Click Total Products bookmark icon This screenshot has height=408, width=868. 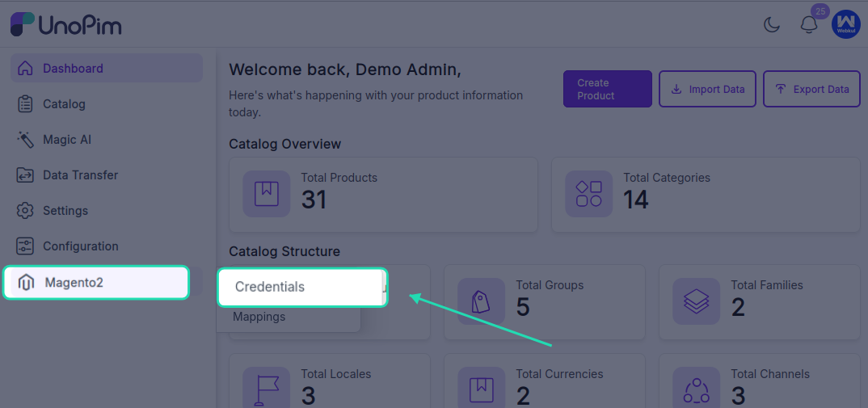(266, 194)
